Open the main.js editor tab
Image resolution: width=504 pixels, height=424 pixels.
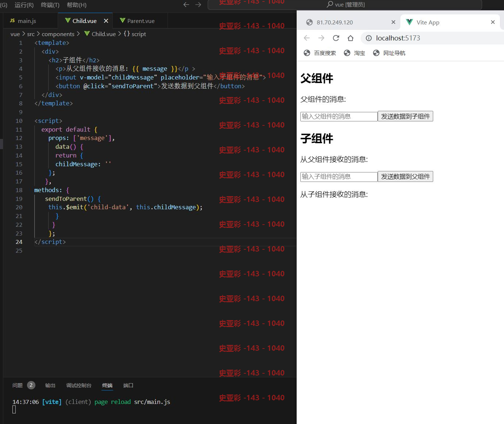[x=31, y=21]
